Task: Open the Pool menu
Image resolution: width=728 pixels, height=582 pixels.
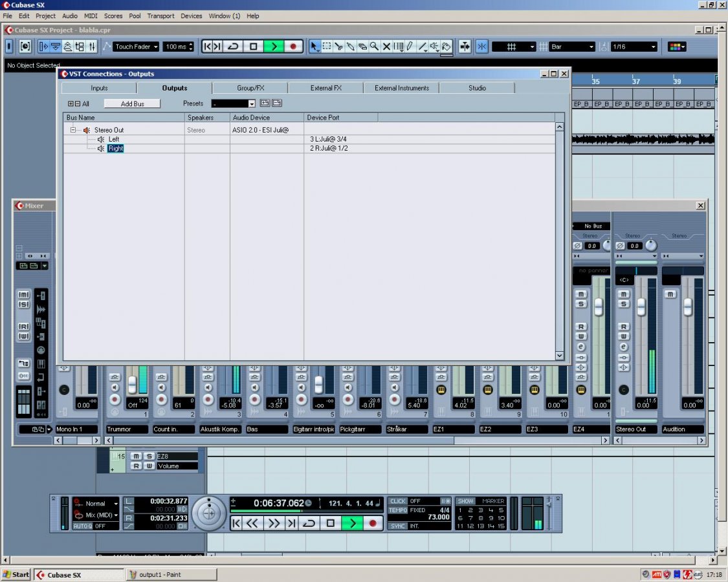Action: [x=135, y=16]
